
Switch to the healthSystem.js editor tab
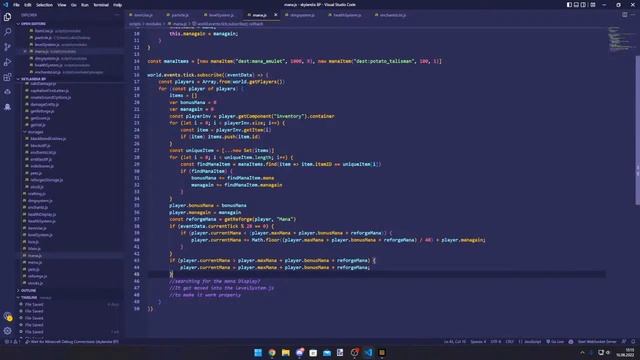347,15
